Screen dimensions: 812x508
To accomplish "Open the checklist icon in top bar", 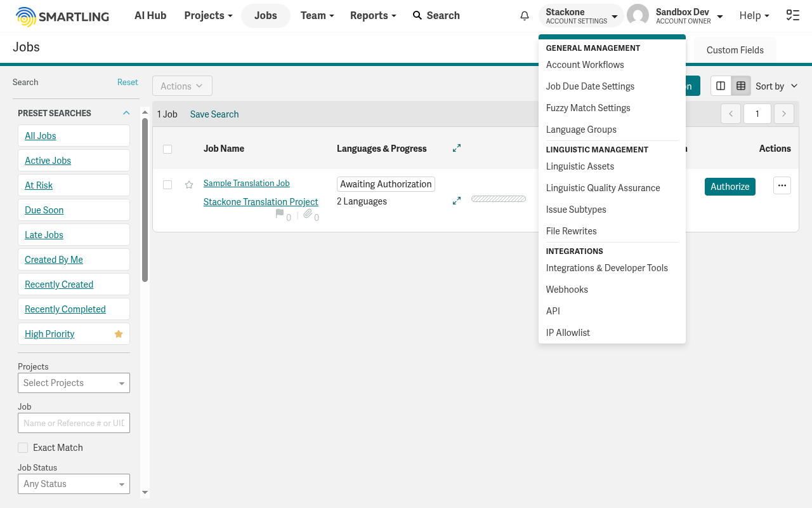I will pyautogui.click(x=792, y=16).
